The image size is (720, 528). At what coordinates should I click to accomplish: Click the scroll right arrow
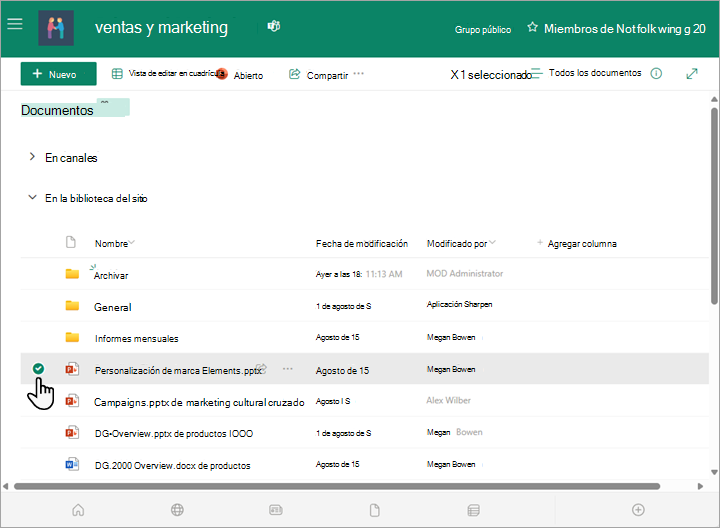pos(700,486)
